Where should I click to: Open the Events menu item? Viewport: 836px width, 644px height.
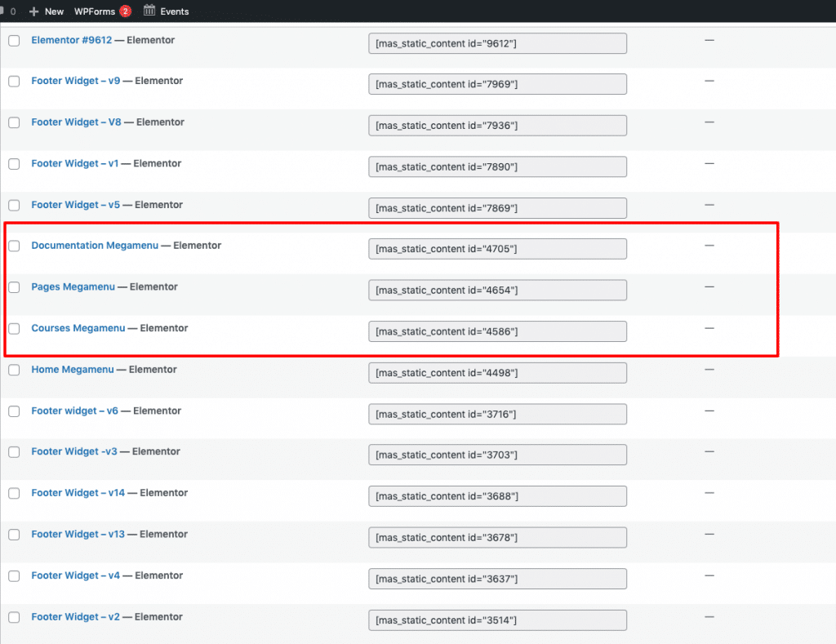coord(175,11)
